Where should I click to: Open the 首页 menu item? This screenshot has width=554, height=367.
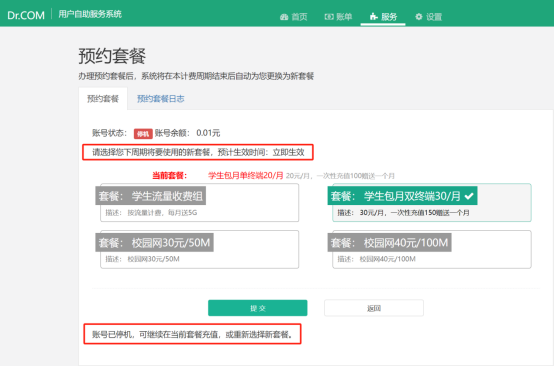point(294,17)
